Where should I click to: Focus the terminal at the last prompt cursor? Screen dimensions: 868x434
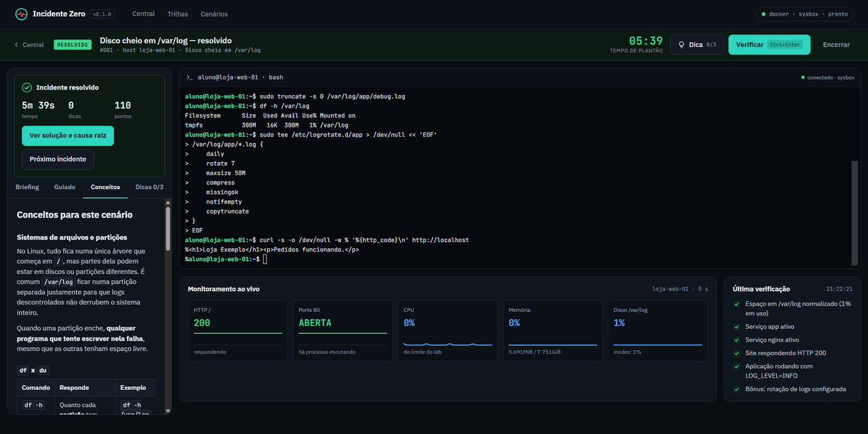(265, 259)
